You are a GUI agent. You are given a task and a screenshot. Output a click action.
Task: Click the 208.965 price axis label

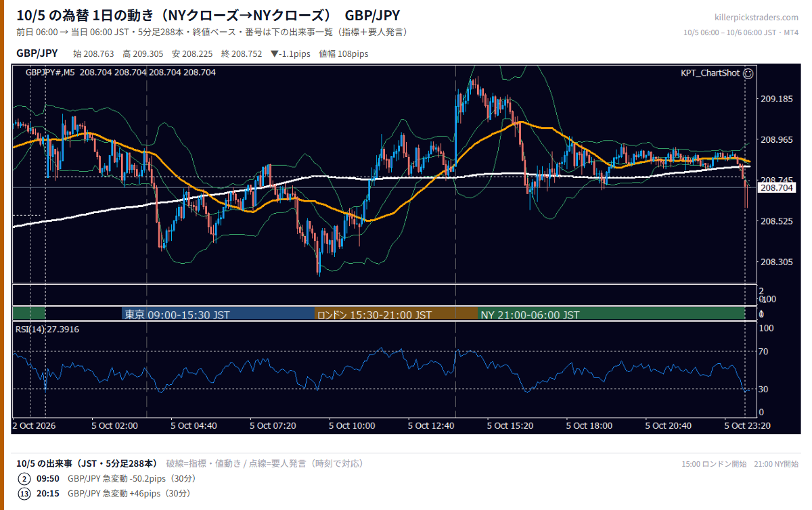(x=776, y=140)
